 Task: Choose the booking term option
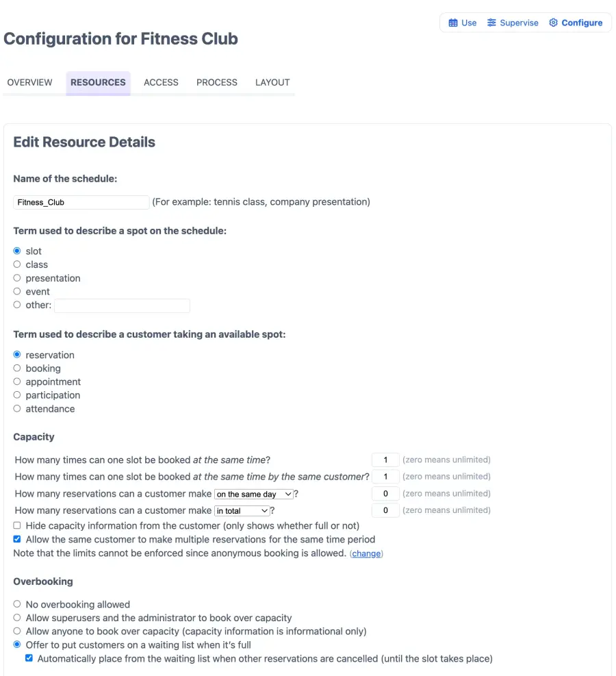tap(17, 368)
